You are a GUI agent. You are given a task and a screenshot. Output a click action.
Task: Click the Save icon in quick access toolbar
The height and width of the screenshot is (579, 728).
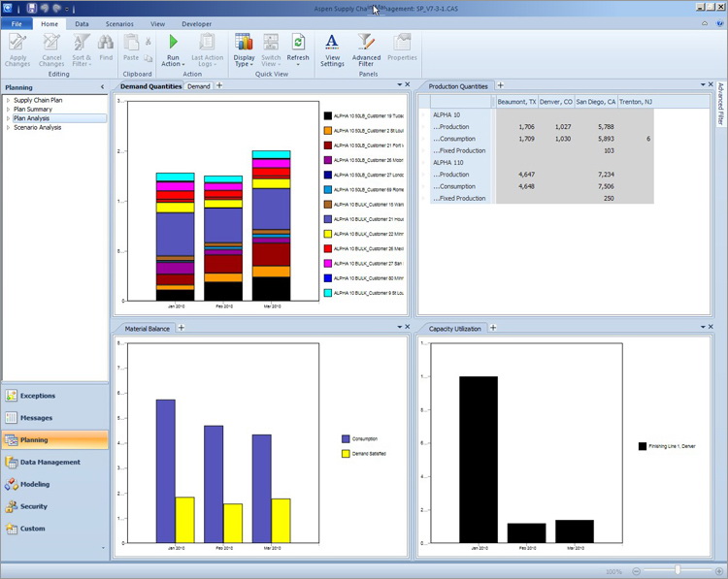(32, 8)
